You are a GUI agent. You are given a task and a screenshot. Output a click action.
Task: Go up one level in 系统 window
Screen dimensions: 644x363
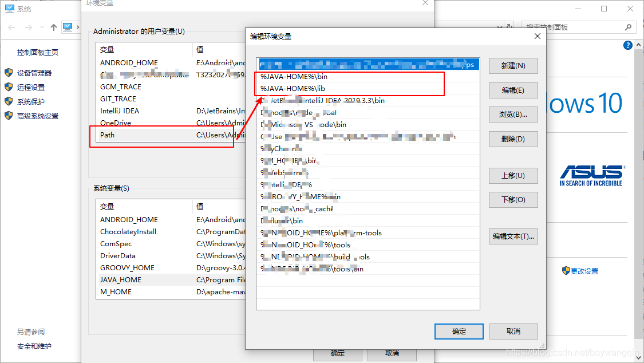pyautogui.click(x=53, y=27)
